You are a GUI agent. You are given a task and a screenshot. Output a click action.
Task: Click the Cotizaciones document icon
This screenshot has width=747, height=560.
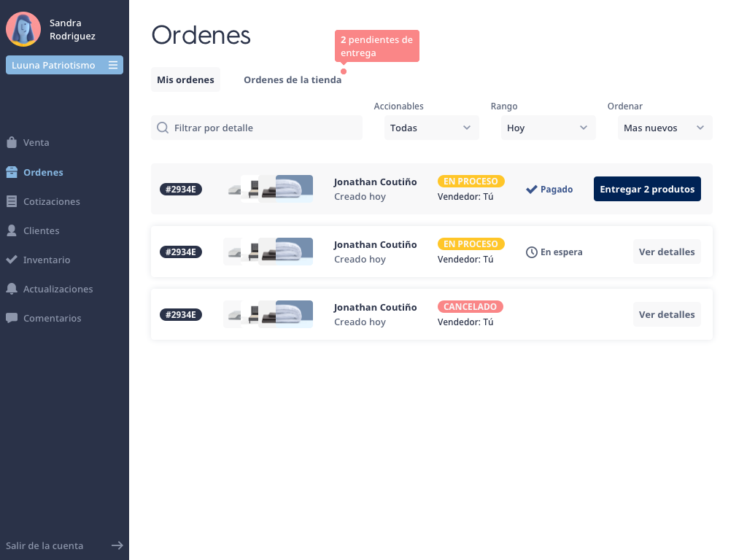point(12,201)
